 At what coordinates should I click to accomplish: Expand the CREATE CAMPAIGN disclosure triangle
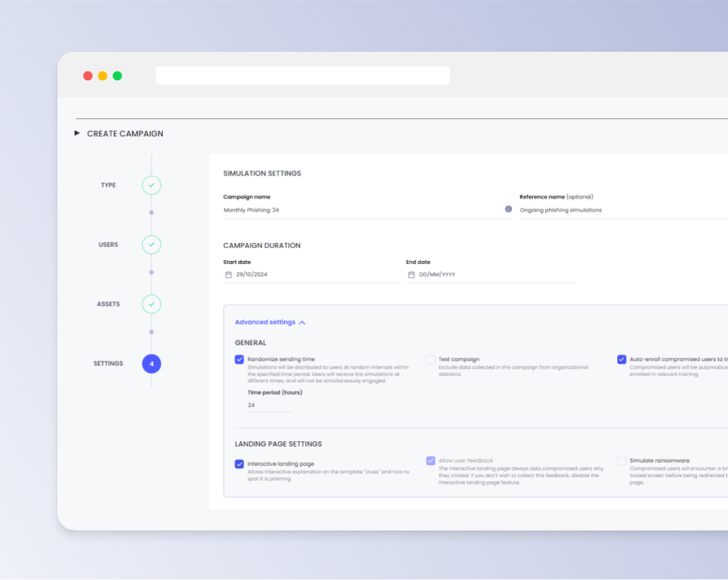point(77,133)
